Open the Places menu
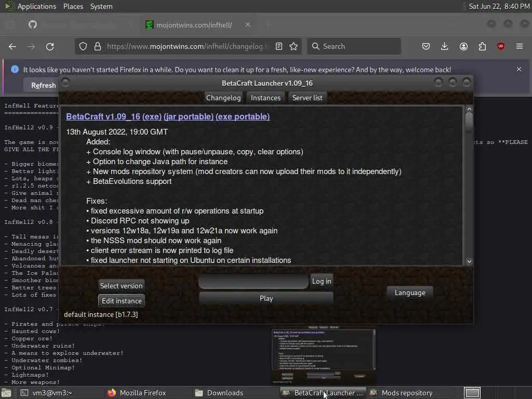This screenshot has width=532, height=399. (x=73, y=6)
